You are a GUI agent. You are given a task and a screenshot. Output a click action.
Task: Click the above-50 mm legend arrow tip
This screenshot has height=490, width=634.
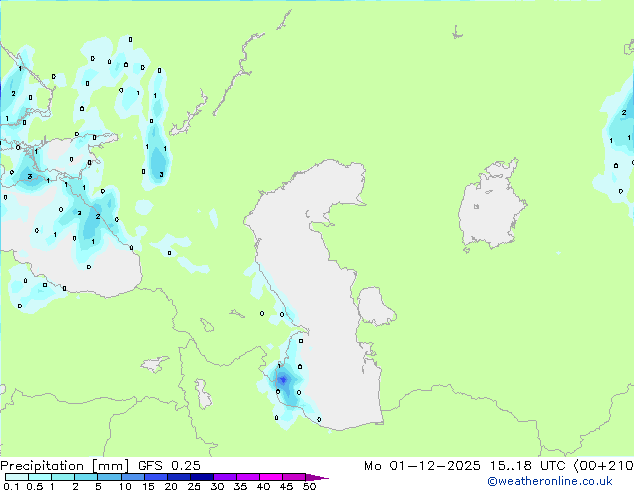click(x=317, y=477)
